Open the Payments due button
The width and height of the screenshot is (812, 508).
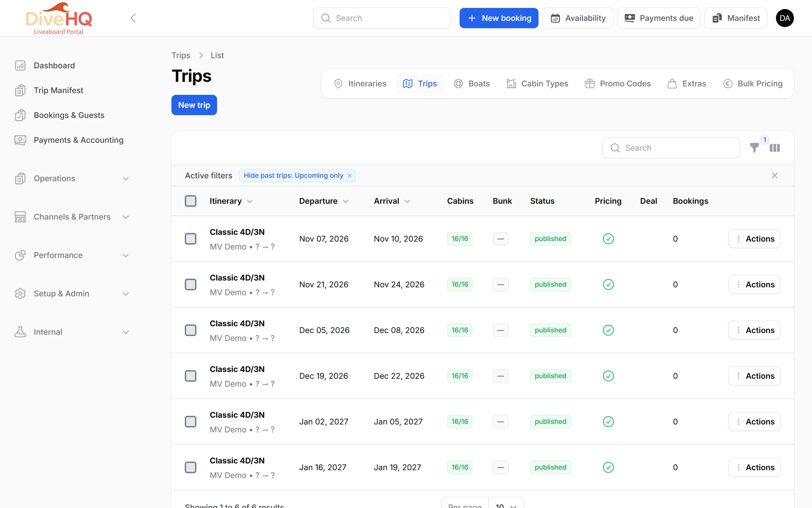click(659, 18)
